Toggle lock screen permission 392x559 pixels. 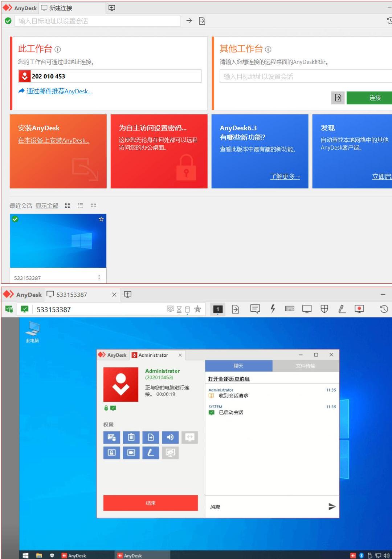click(112, 453)
